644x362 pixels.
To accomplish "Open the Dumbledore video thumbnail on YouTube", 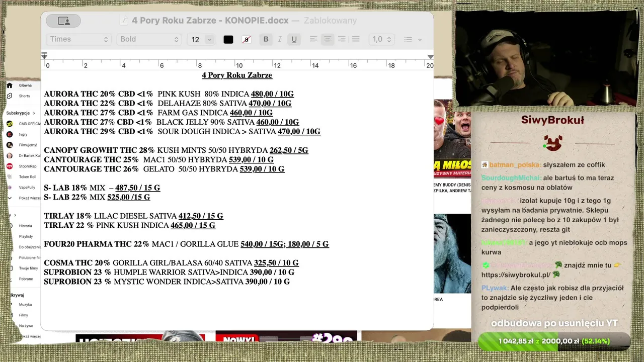I will tap(452, 254).
